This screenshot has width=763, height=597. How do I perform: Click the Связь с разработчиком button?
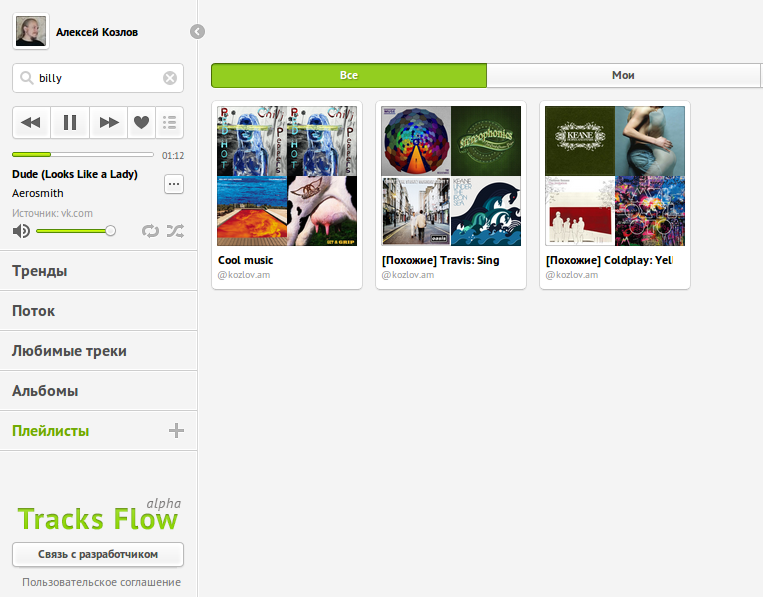(x=98, y=554)
